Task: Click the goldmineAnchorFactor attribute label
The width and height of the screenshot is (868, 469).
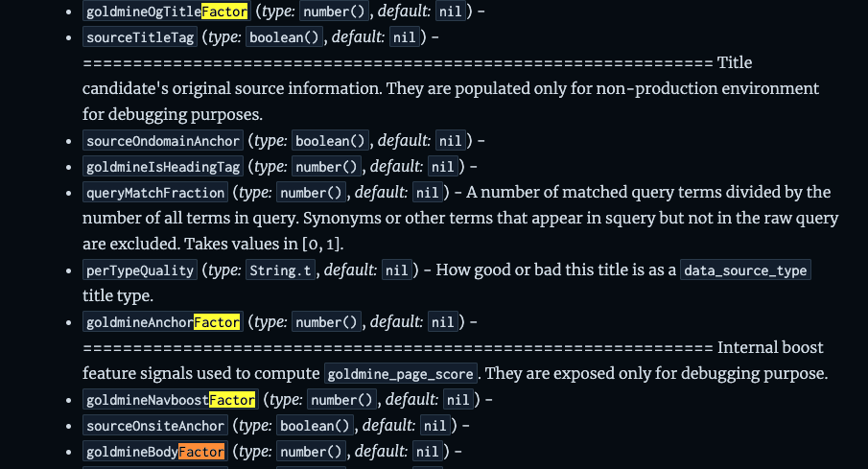Action: pos(162,322)
